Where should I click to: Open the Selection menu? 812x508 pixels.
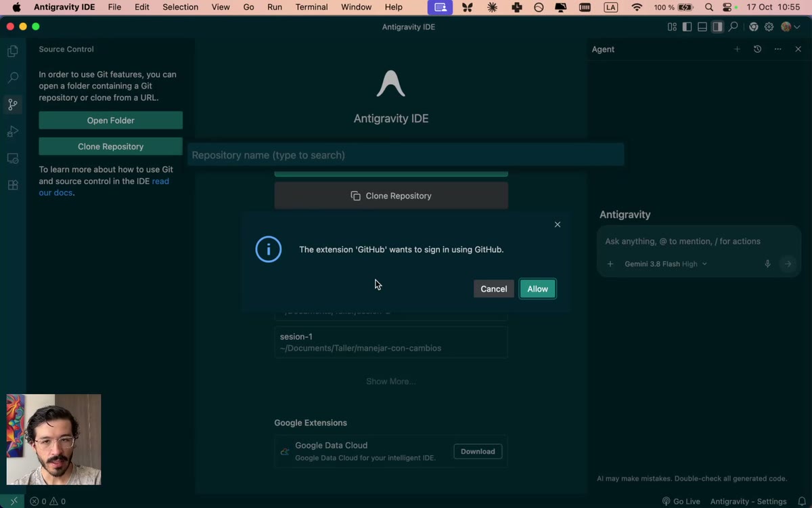coord(181,7)
